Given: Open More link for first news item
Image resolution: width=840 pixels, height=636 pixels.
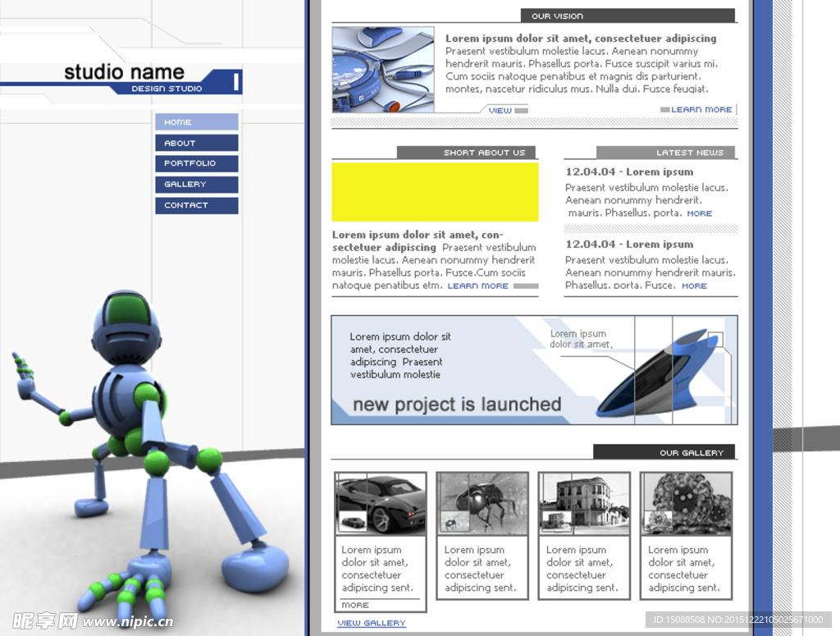Looking at the screenshot, I should (699, 213).
